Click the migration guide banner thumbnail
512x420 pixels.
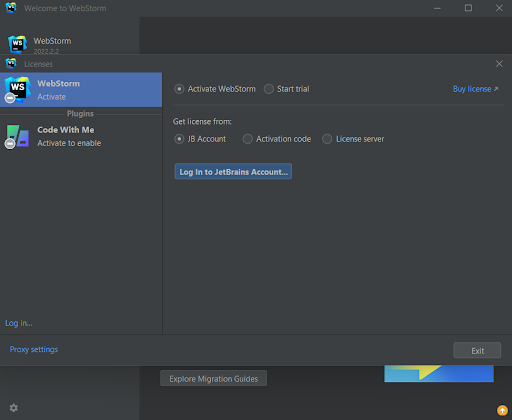439,374
